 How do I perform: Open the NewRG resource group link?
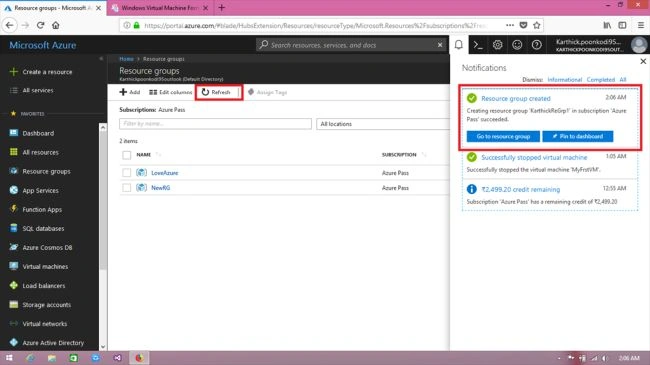tap(160, 188)
